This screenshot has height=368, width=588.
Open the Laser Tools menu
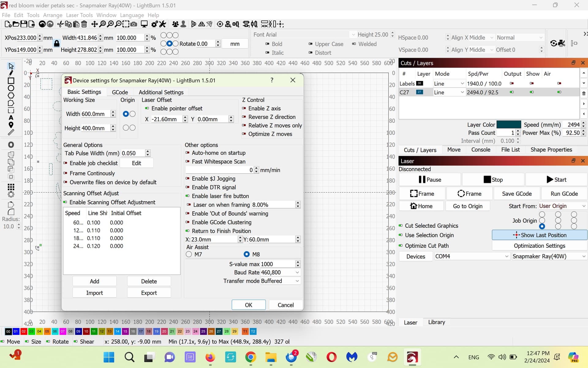pos(79,15)
